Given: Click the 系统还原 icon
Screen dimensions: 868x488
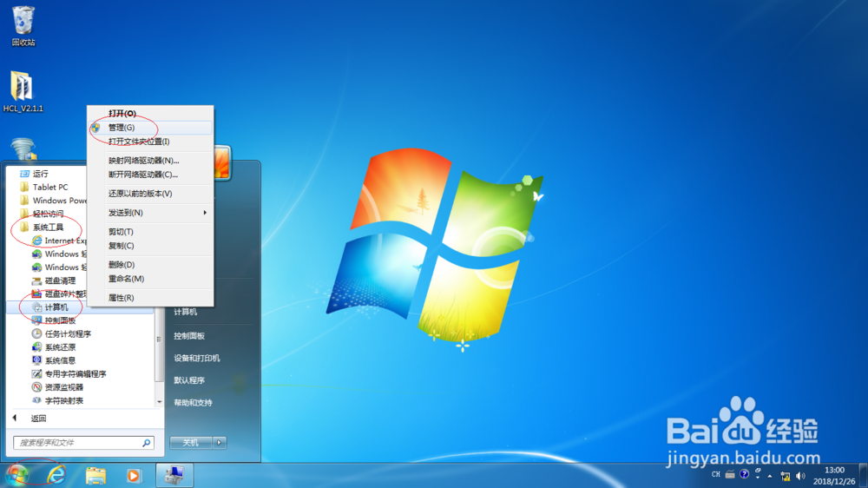Looking at the screenshot, I should click(x=36, y=347).
